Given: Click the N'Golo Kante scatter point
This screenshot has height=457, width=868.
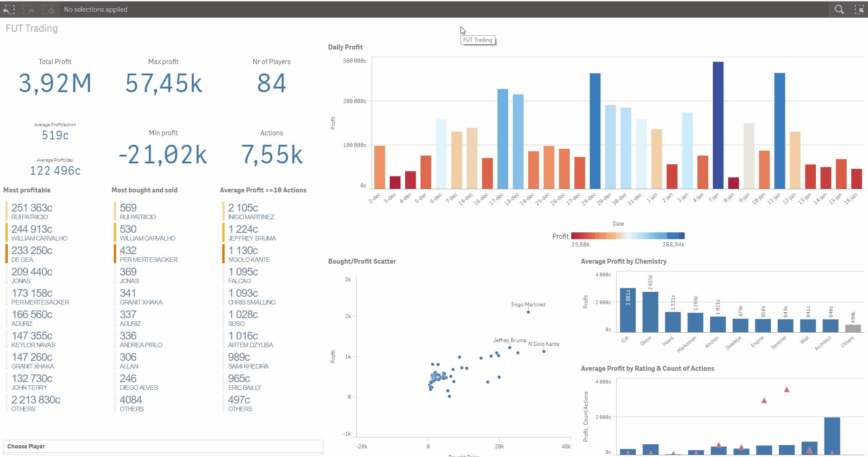Looking at the screenshot, I should 544,351.
